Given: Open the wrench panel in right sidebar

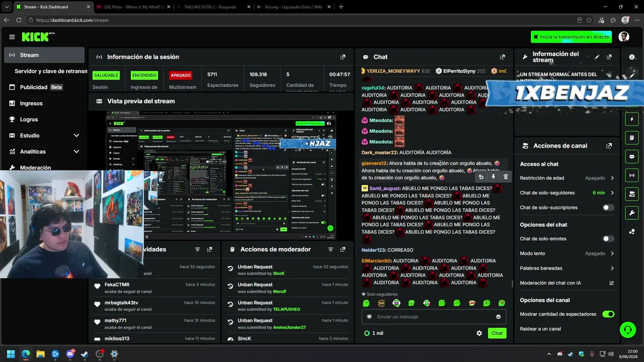Looking at the screenshot, I should [632, 213].
